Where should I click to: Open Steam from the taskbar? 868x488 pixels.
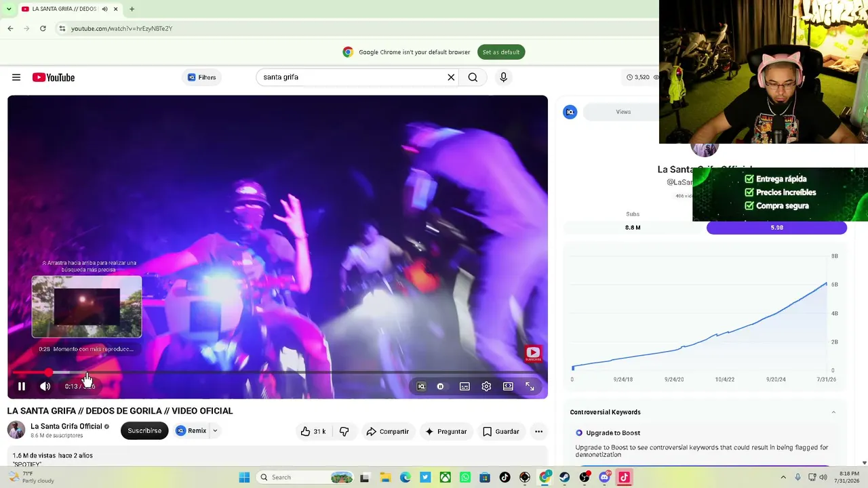click(x=564, y=477)
